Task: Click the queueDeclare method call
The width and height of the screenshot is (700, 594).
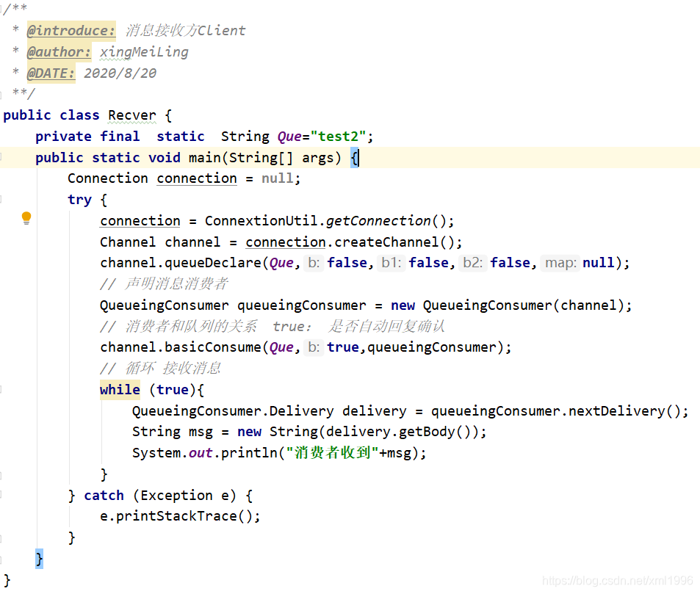Action: (212, 263)
